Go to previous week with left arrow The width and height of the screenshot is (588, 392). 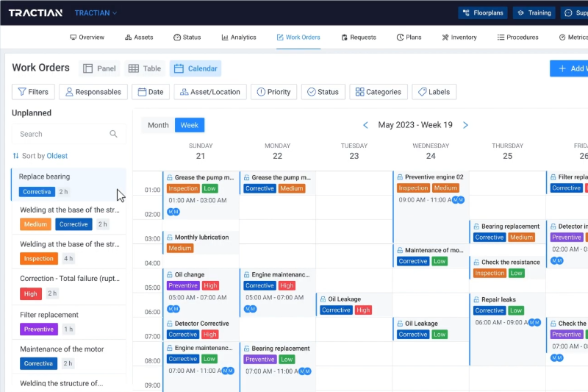coord(365,125)
